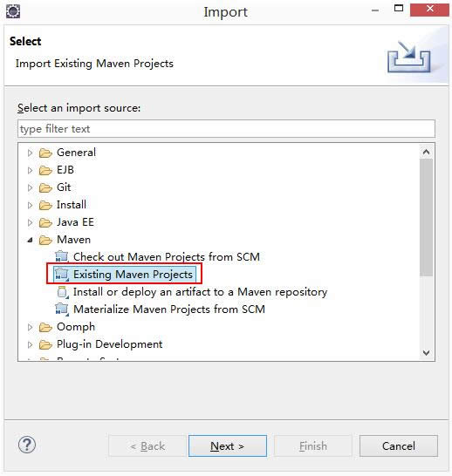Screen dimensions: 452x476
Task: Click the help question mark icon
Action: tap(27, 445)
